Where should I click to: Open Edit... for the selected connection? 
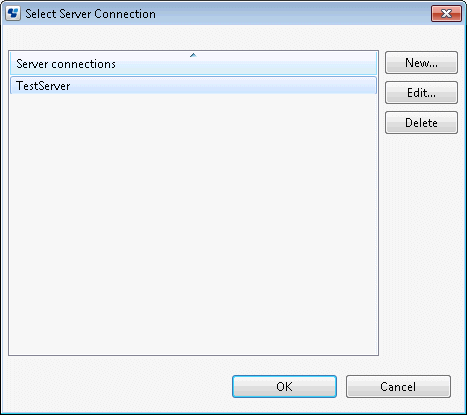coord(421,93)
